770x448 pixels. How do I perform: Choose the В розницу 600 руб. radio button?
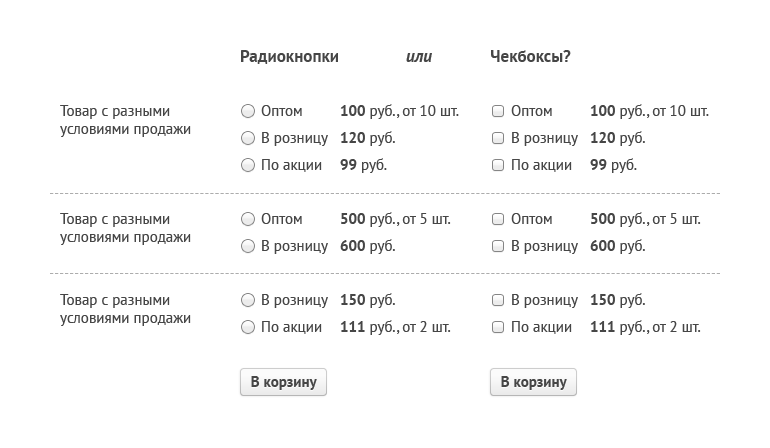(248, 246)
